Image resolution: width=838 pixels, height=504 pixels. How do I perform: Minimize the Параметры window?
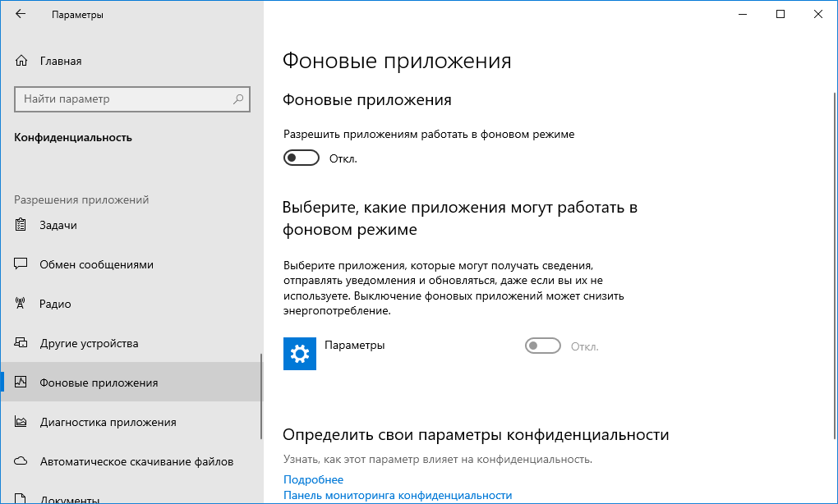tap(743, 15)
